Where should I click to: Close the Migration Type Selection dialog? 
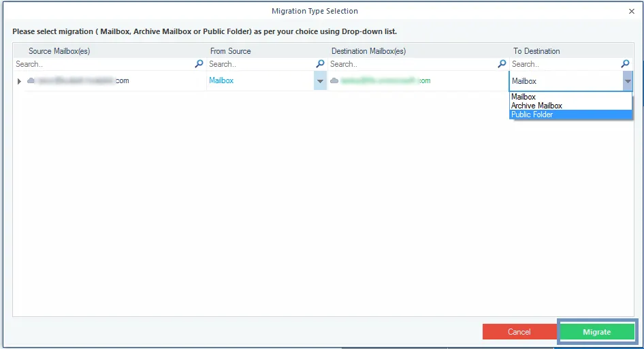632,11
